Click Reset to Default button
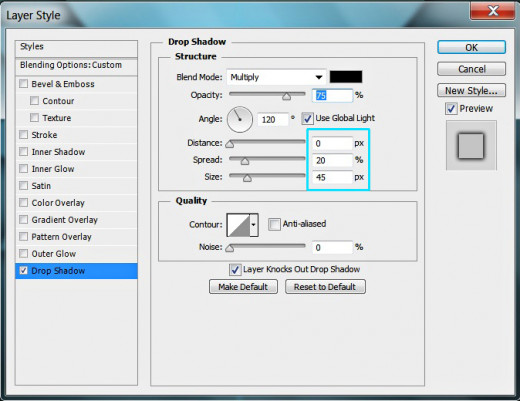The width and height of the screenshot is (520, 401). [325, 287]
